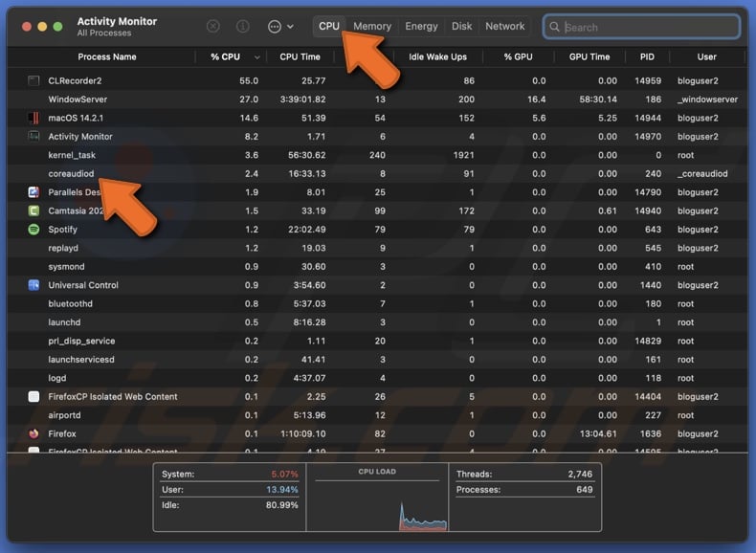756x553 pixels.
Task: Select the WindowServer process row
Action: [377, 100]
